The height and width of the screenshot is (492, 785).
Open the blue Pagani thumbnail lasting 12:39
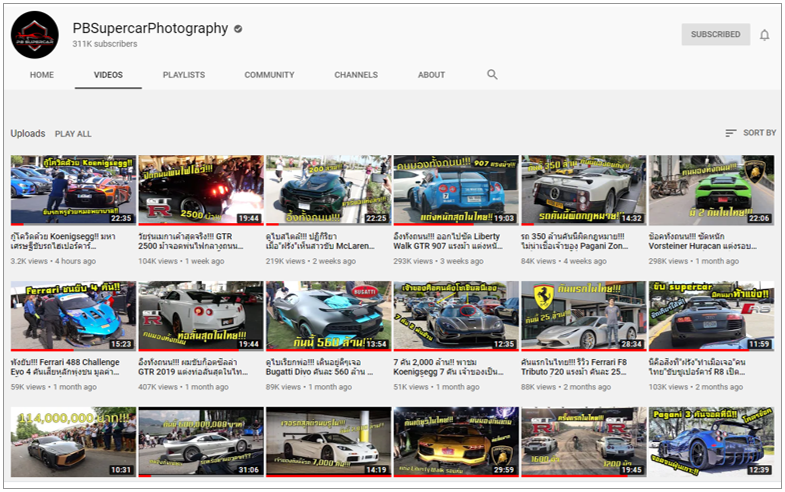point(711,442)
